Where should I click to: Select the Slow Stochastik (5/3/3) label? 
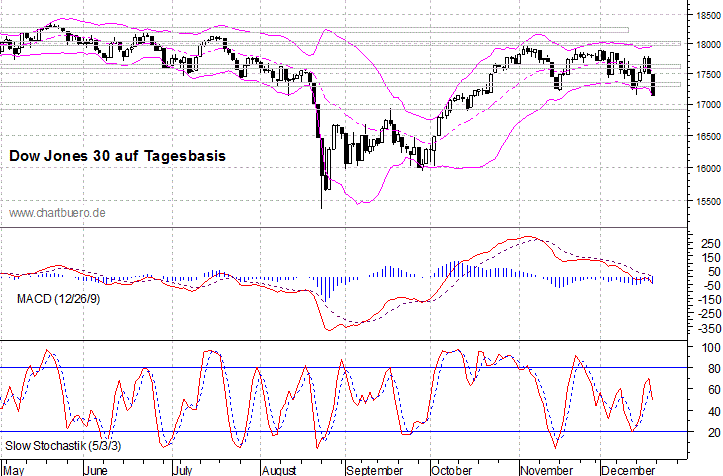pos(63,446)
